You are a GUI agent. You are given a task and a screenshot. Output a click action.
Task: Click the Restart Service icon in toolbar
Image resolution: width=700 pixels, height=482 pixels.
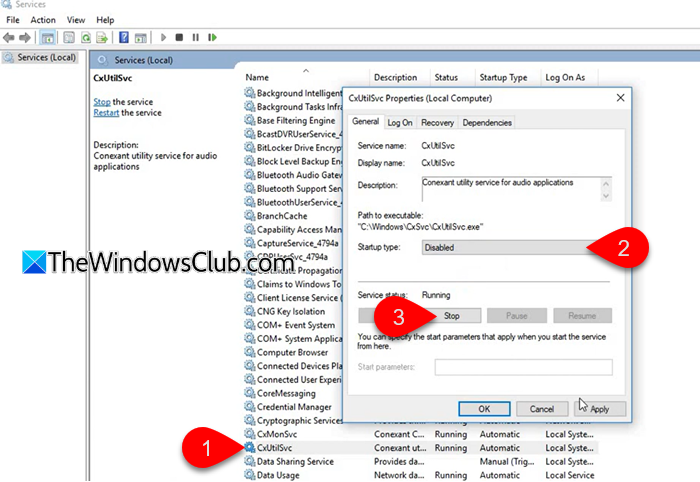(x=212, y=37)
